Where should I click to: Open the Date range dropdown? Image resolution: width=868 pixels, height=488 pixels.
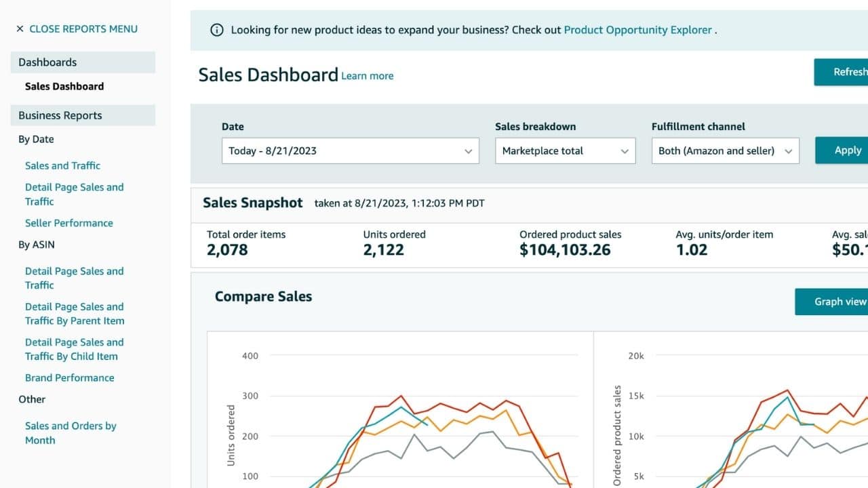click(350, 150)
